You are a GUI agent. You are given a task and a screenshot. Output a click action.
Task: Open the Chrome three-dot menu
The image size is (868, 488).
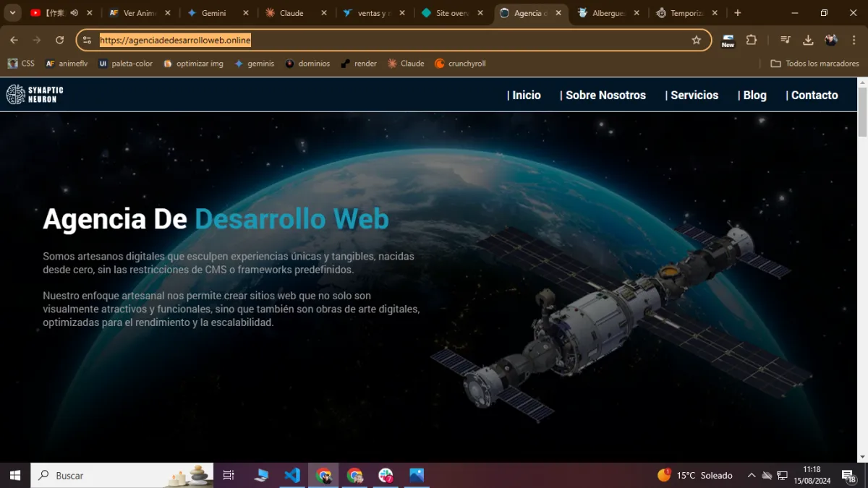pyautogui.click(x=854, y=40)
